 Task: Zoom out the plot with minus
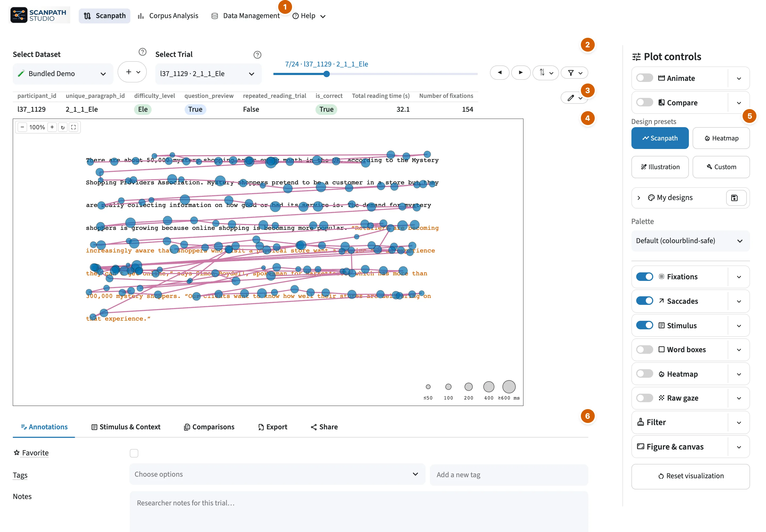click(22, 127)
